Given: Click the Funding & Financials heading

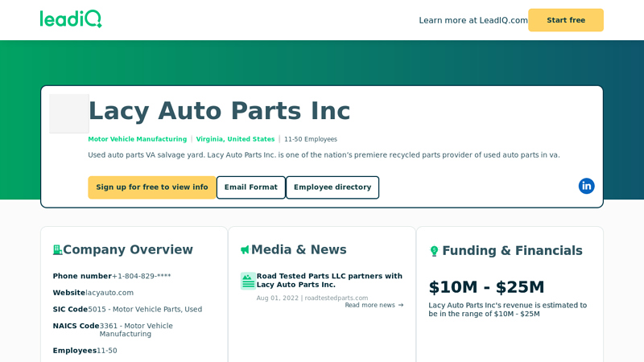Looking at the screenshot, I should (512, 251).
